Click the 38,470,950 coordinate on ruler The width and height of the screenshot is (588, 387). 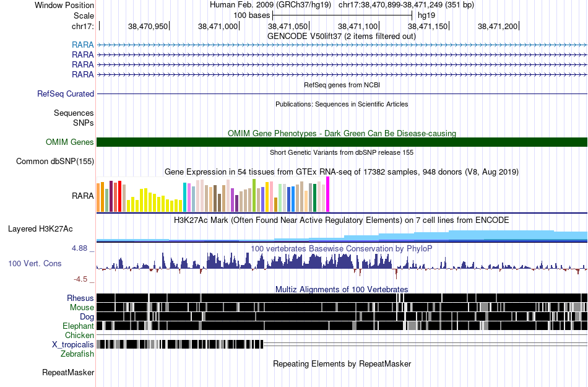click(x=148, y=26)
